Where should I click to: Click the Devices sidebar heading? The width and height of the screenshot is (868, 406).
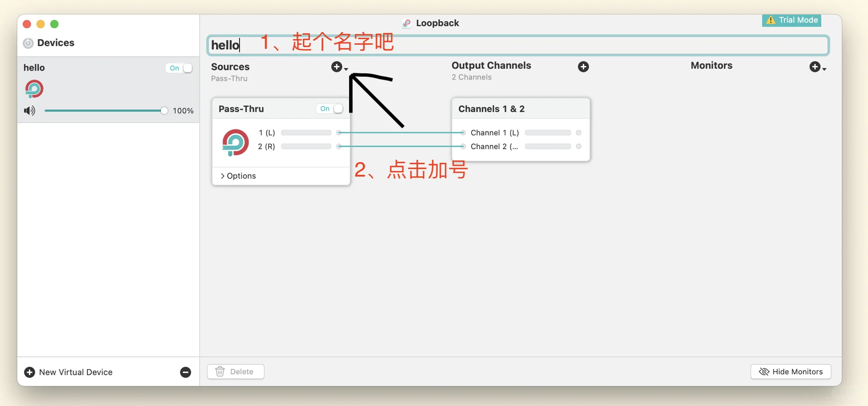tap(56, 43)
